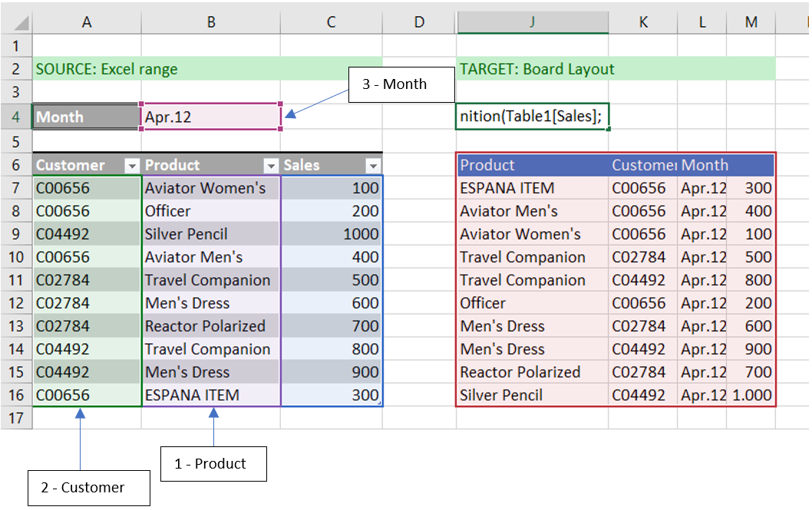
Task: Open the Sales column filter dropdown
Action: point(373,166)
